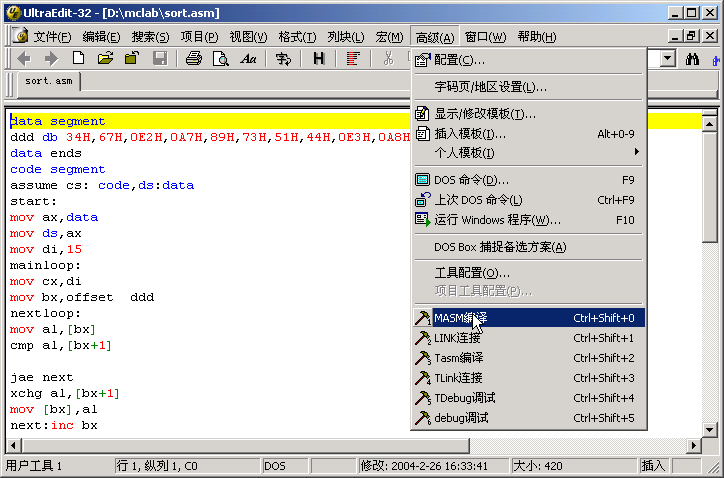Click the red column mode toolbar icon
724x478 pixels.
(x=353, y=59)
